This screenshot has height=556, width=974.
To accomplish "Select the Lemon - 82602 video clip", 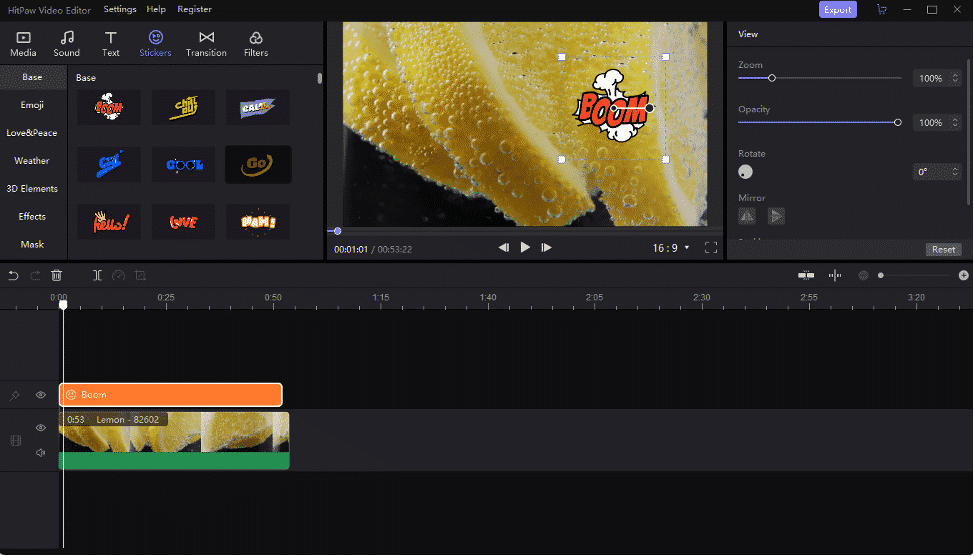I will [x=174, y=440].
